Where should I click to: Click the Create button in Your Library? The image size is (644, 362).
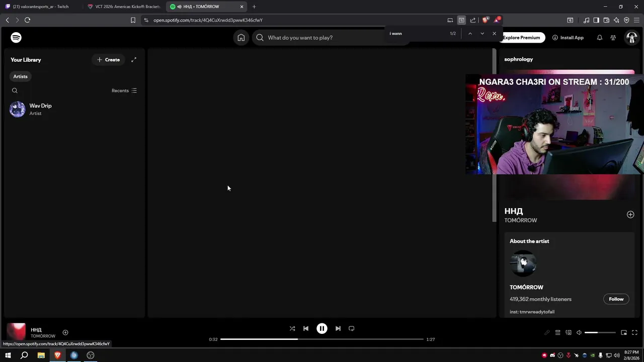[x=109, y=60]
